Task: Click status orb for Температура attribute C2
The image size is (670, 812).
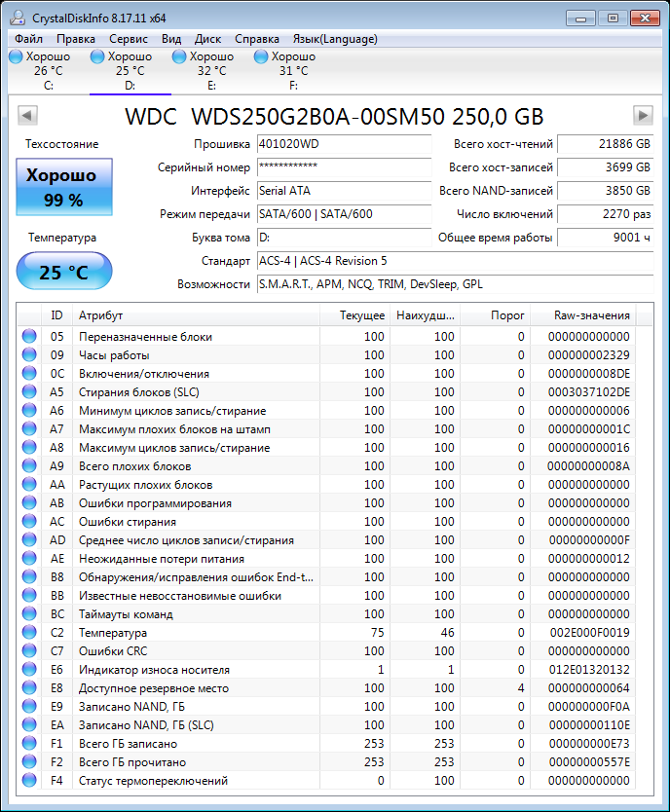Action: pos(29,633)
